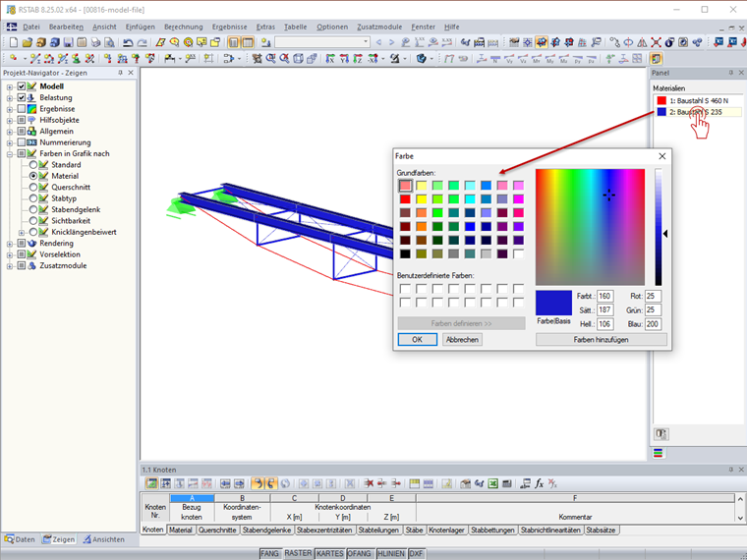Set view in X direction
Screen dimensions: 747x560
(x=329, y=59)
